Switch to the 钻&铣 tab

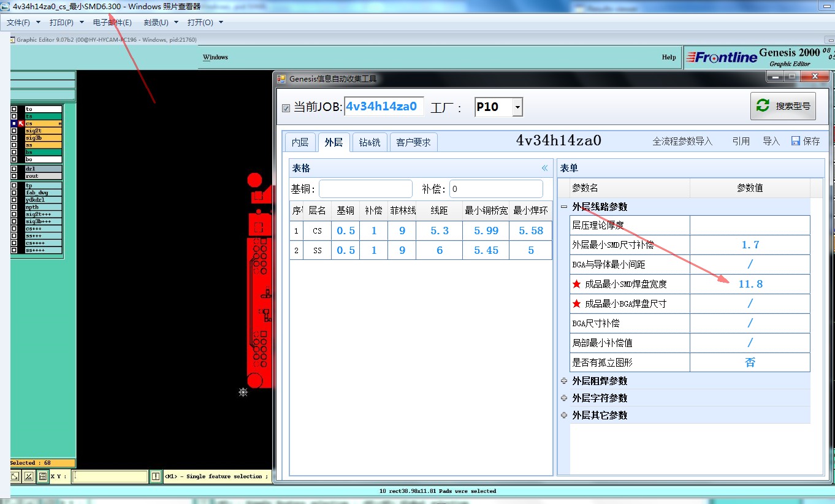click(x=370, y=142)
